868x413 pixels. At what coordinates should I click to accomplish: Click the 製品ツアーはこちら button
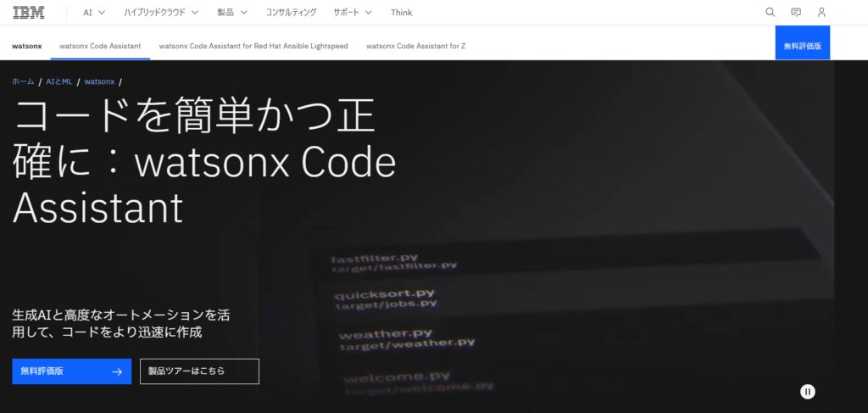point(199,371)
